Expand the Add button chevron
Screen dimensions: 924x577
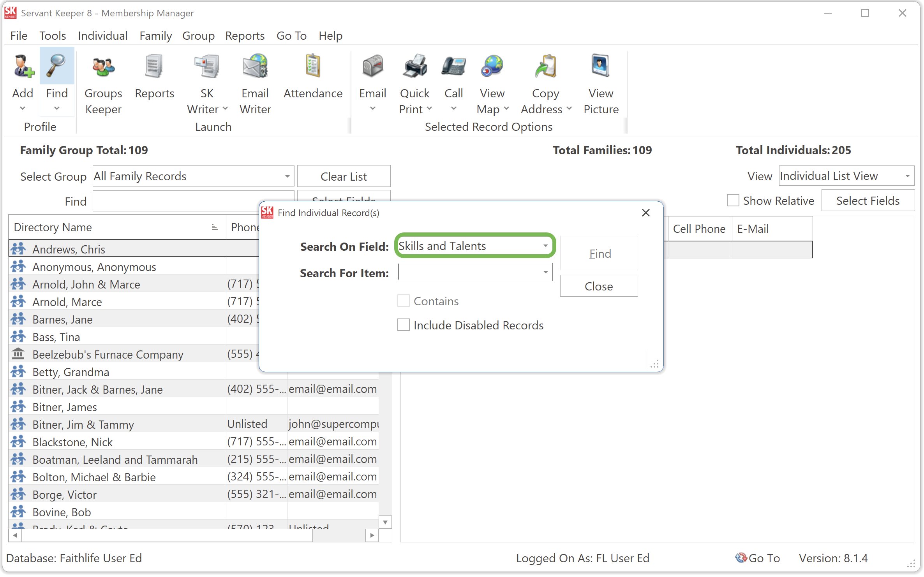[x=23, y=109]
